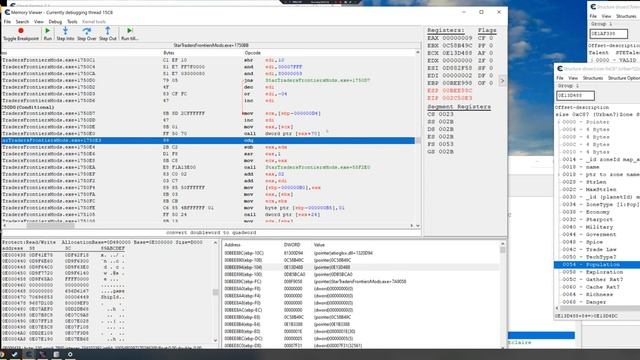Viewport: 640px width, 360px height.
Task: Select the stack row ebp-10C atioglxx.dll pointer
Action: 361,253
